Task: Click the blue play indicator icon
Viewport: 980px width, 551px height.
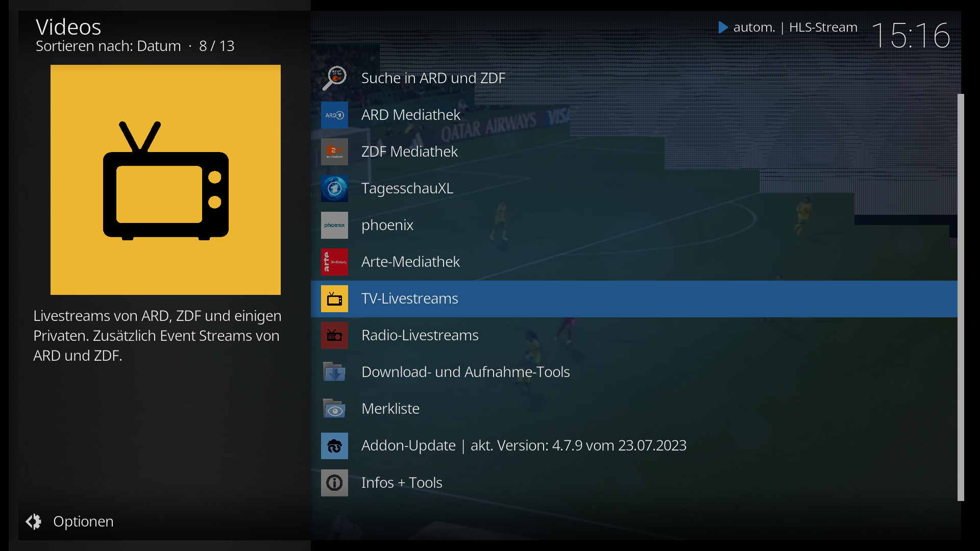Action: click(x=723, y=27)
